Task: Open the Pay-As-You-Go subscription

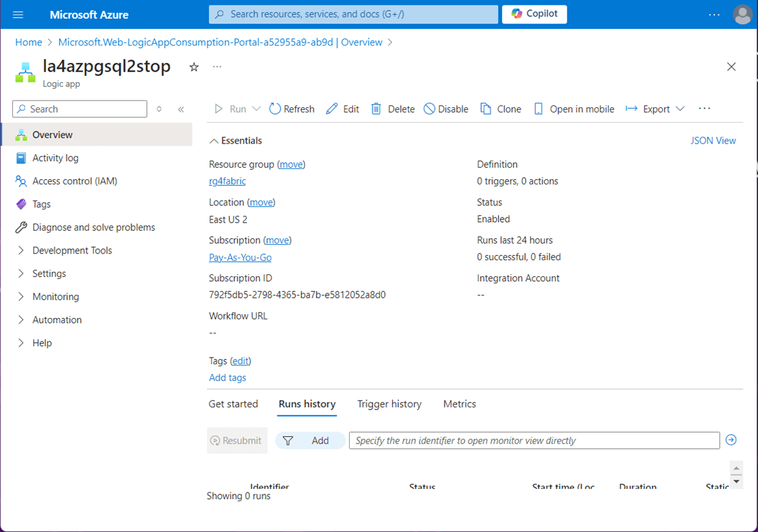Action: point(240,258)
